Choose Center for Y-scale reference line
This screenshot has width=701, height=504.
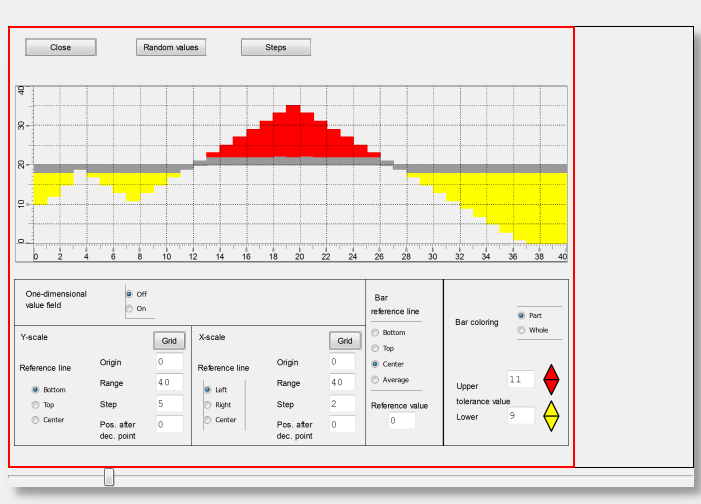coord(36,420)
